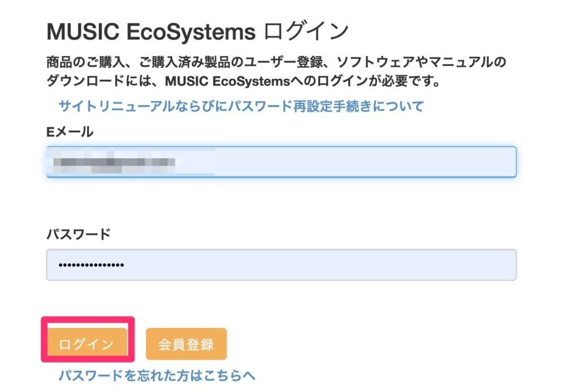
Task: Click the orange ログイン button
Action: (87, 344)
